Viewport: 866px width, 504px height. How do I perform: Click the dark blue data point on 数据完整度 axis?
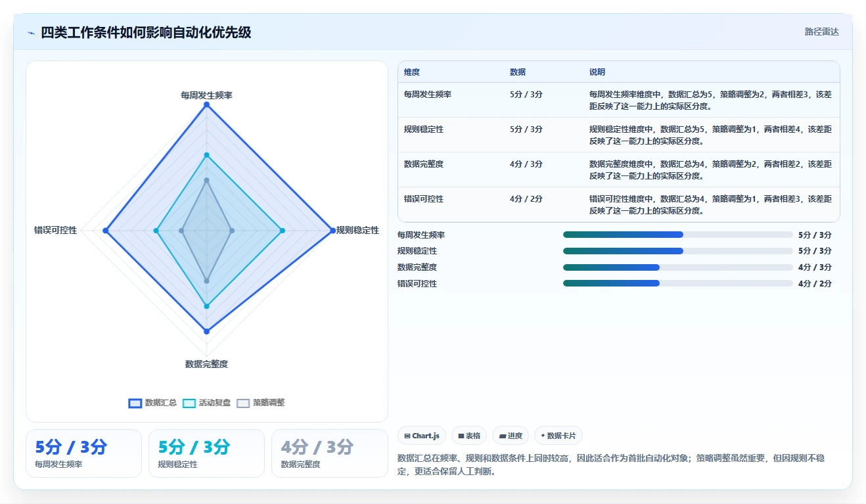206,331
